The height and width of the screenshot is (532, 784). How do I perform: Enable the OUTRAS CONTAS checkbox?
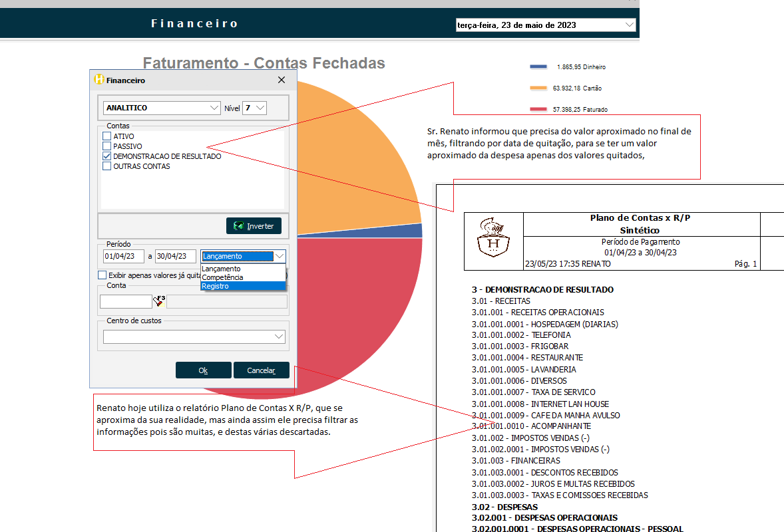(x=107, y=166)
